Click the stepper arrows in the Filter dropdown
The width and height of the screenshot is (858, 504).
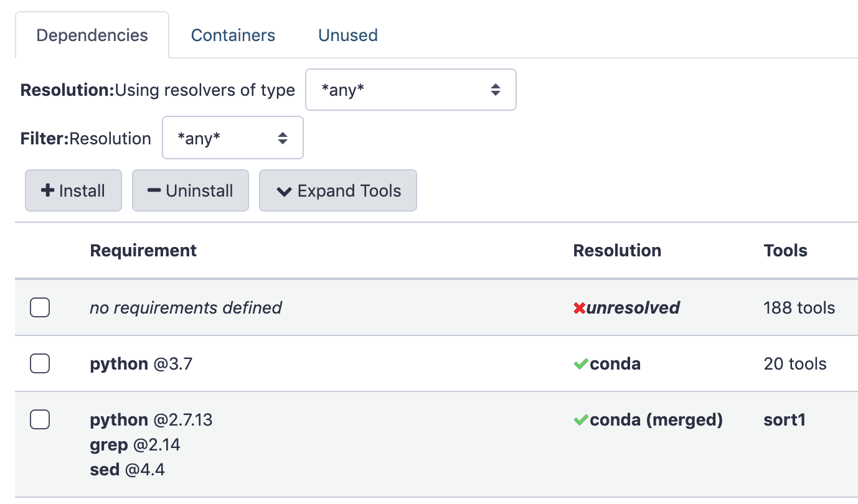[283, 138]
